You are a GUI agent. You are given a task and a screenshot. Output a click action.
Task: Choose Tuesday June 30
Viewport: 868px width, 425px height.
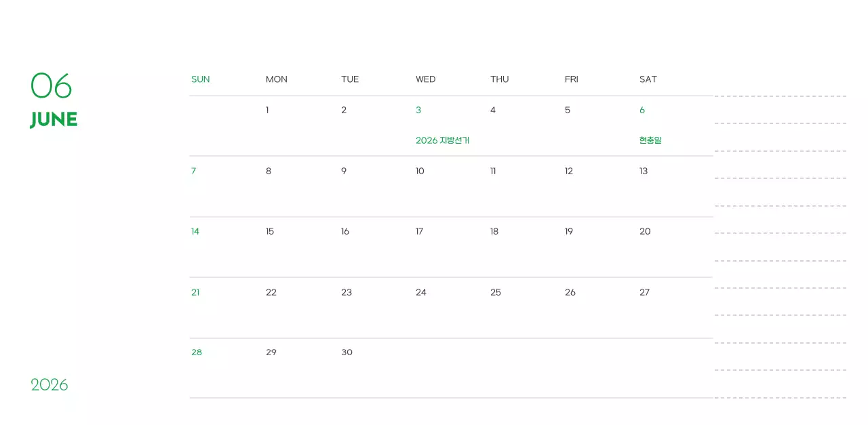tap(347, 352)
